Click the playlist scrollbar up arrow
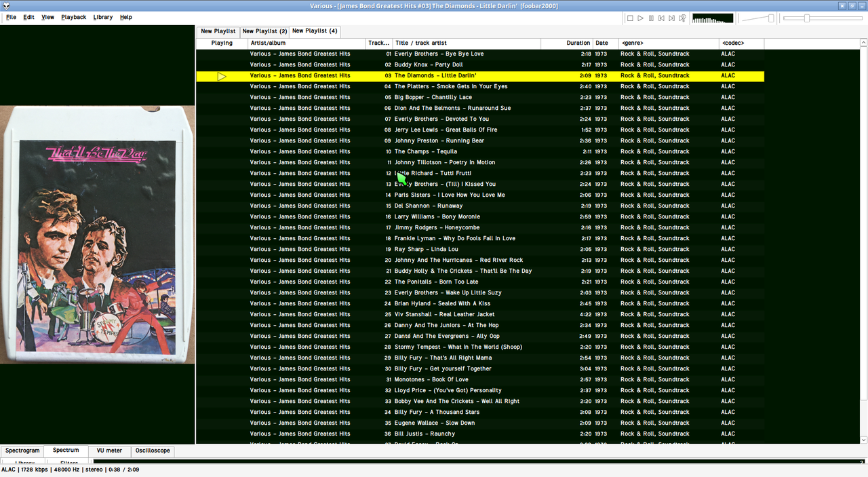The width and height of the screenshot is (868, 477). coord(863,43)
